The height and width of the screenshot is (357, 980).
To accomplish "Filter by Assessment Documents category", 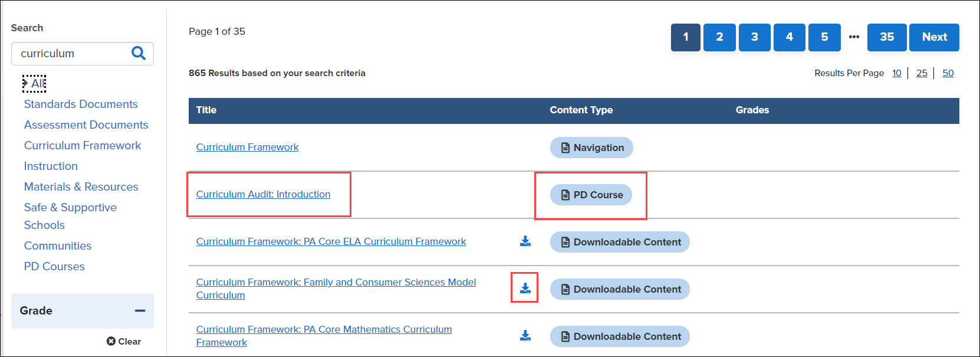I will (x=86, y=125).
